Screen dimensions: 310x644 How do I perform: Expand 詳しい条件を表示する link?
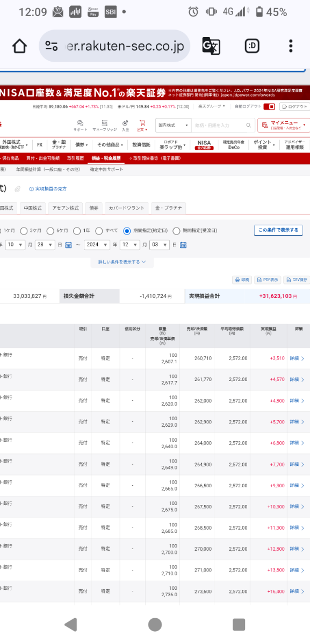(122, 263)
